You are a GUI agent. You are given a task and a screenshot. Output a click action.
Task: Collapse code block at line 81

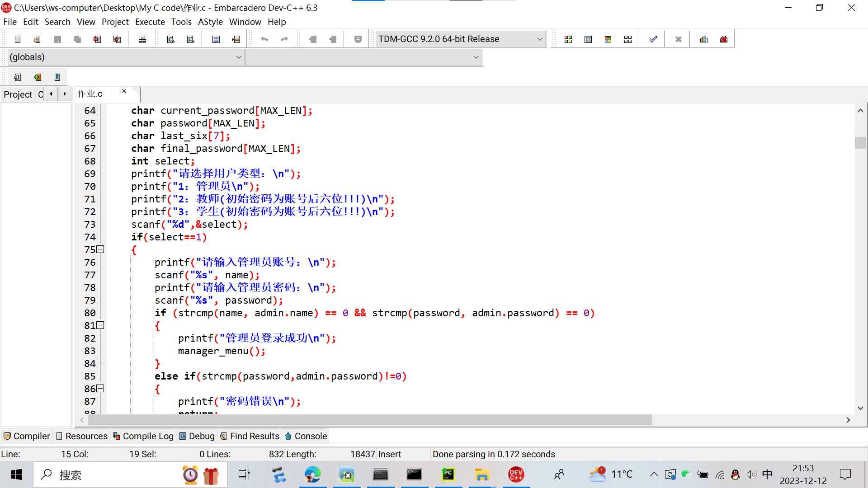pyautogui.click(x=101, y=325)
